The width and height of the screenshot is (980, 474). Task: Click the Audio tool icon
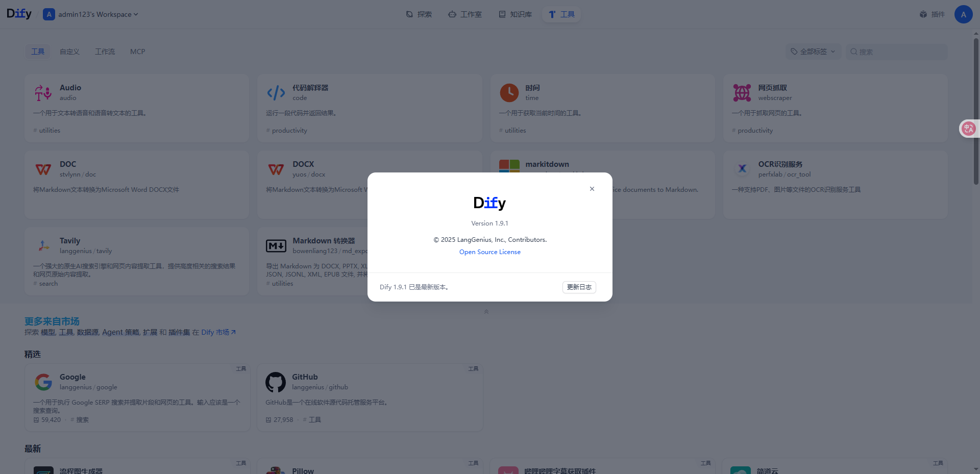(x=43, y=93)
